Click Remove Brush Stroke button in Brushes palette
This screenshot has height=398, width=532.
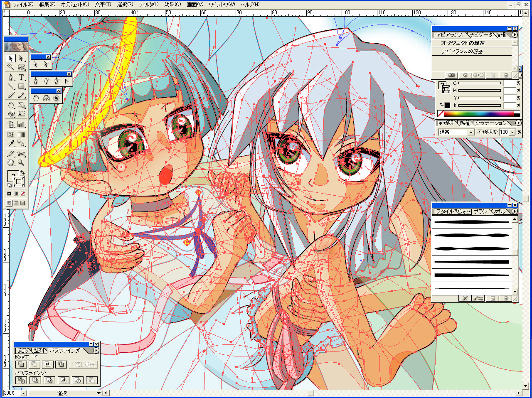(x=465, y=298)
